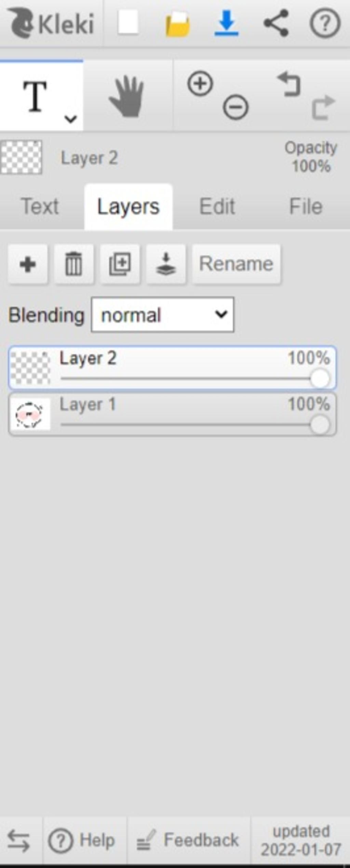Delete layer with trash icon
Viewport: 350px width, 868px height.
pos(74,264)
